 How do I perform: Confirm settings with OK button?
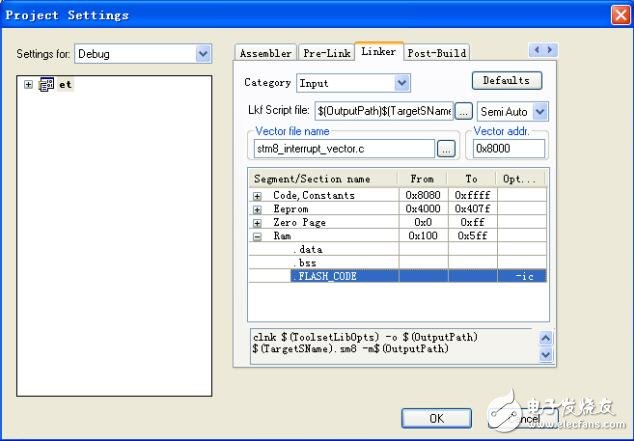[436, 418]
